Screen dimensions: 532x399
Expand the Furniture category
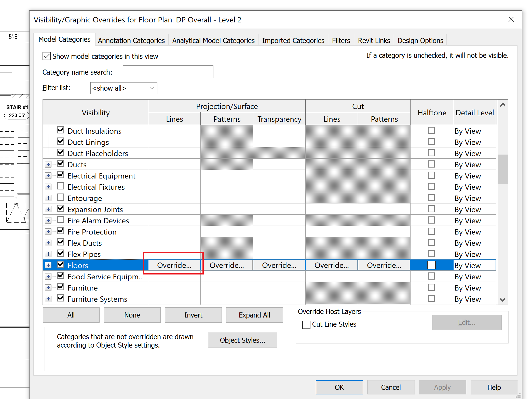pyautogui.click(x=48, y=287)
